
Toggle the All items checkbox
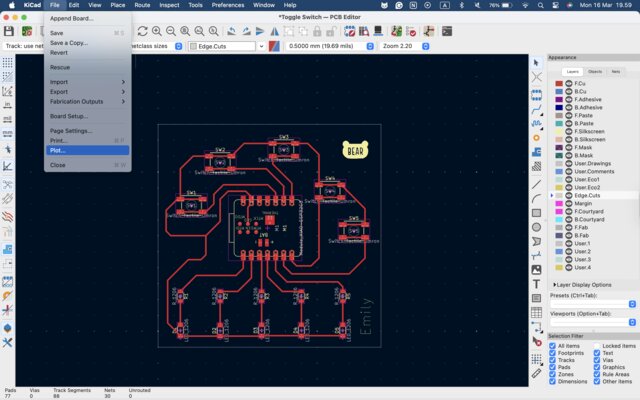(552, 346)
